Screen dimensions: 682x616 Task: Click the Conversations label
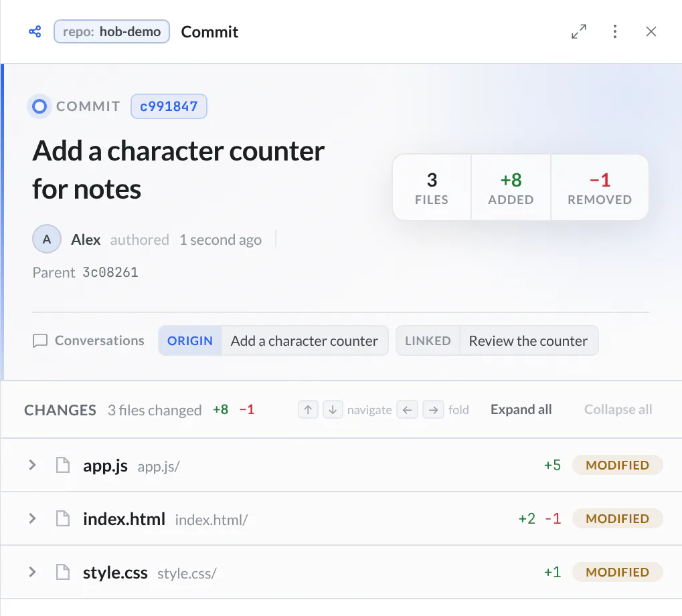[100, 340]
